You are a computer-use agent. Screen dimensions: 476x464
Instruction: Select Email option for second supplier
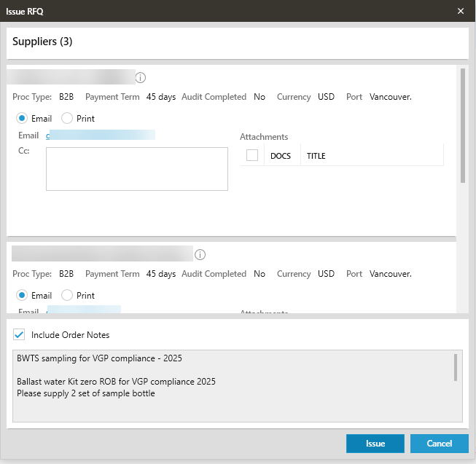point(22,296)
